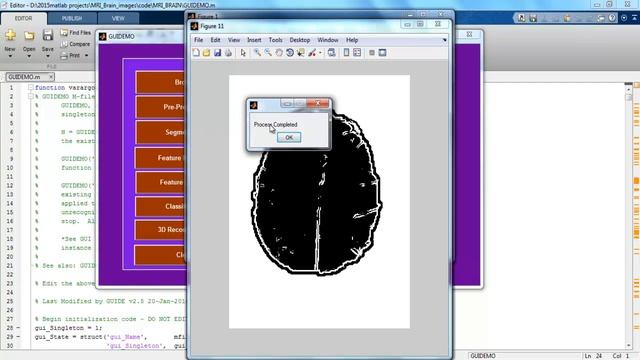Click Print in Editor ribbon
640x360 pixels.
[70, 55]
